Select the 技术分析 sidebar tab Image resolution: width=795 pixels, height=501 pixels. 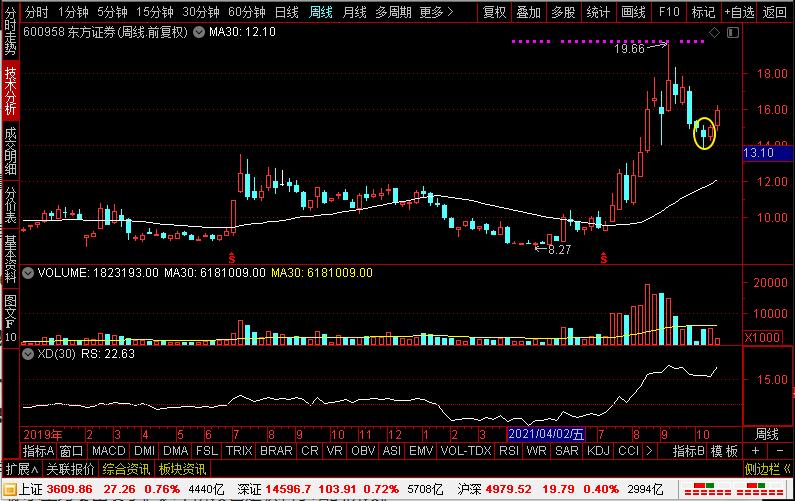10,91
